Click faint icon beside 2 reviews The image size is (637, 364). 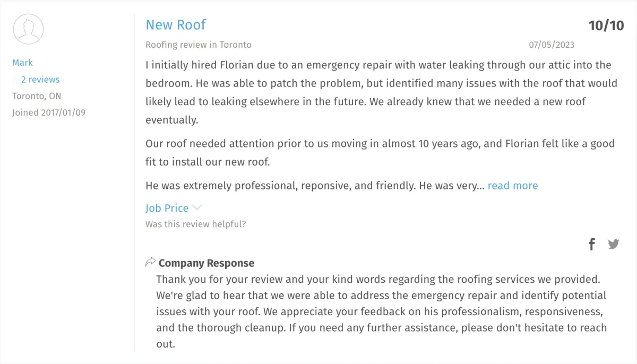pyautogui.click(x=15, y=80)
